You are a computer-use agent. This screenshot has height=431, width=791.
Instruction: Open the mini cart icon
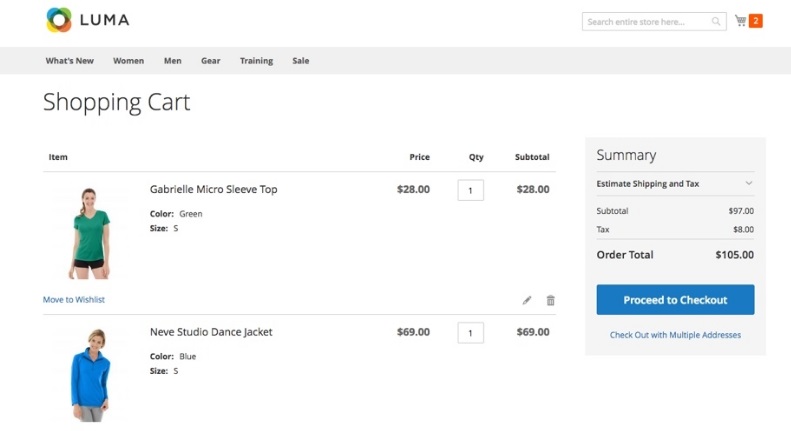(x=740, y=21)
